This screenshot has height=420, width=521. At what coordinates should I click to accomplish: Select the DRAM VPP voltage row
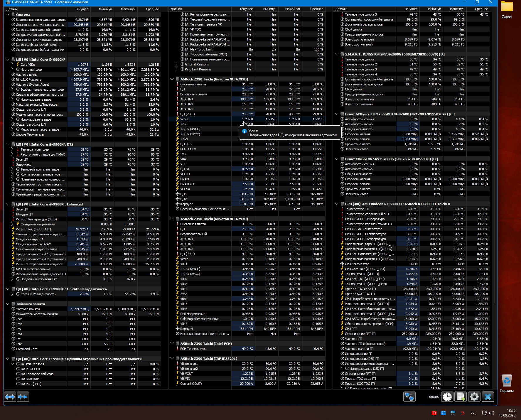[x=247, y=184]
